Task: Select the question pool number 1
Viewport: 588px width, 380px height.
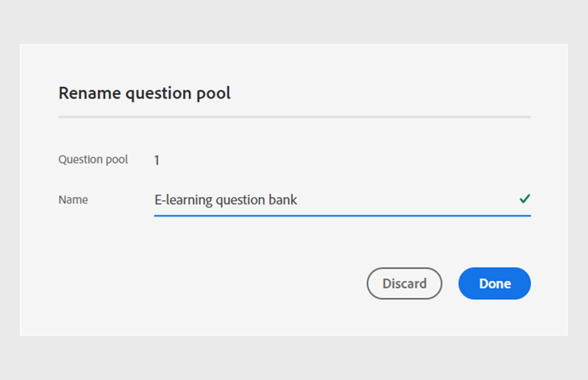Action: [x=157, y=160]
